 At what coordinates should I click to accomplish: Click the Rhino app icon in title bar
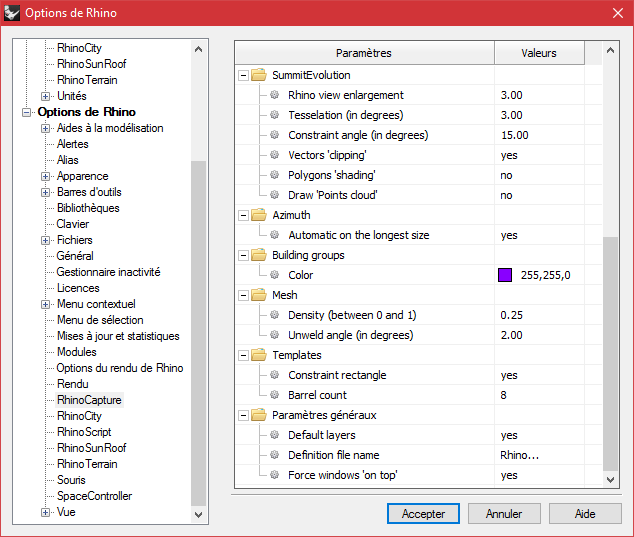12,13
